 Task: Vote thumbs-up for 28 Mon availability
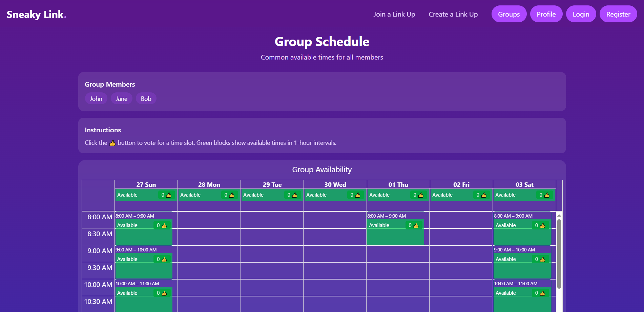(229, 195)
